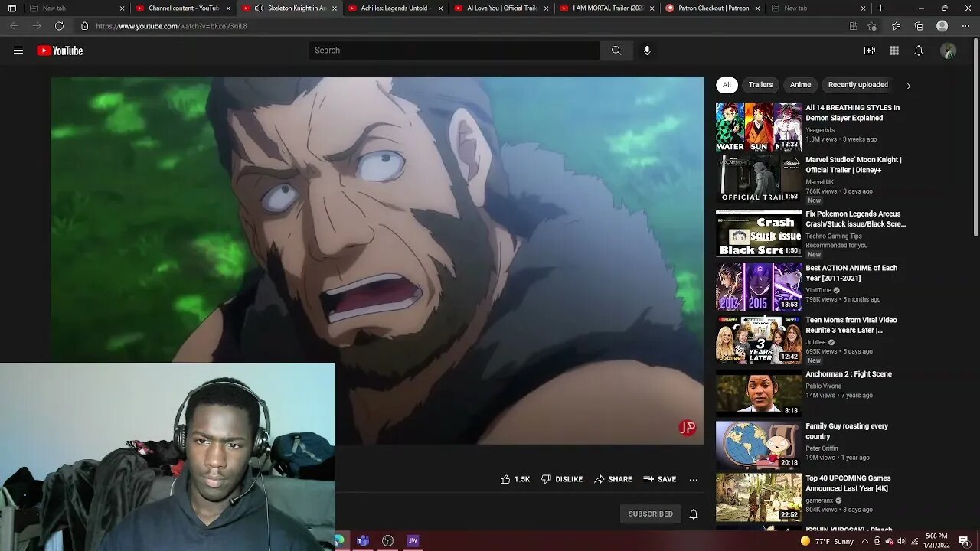Go to the YouTube home logo
Image resolution: width=980 pixels, height=551 pixels.
pyautogui.click(x=60, y=51)
